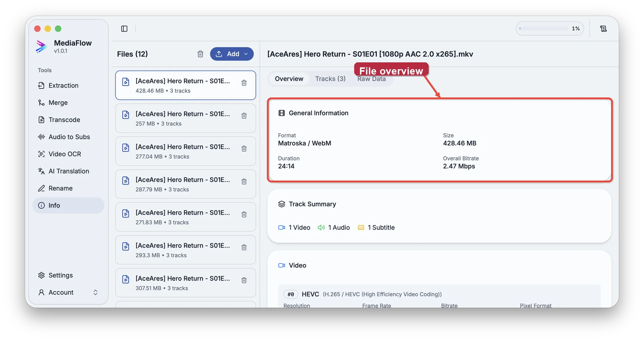Delete the 428.46 MB file

(x=244, y=83)
